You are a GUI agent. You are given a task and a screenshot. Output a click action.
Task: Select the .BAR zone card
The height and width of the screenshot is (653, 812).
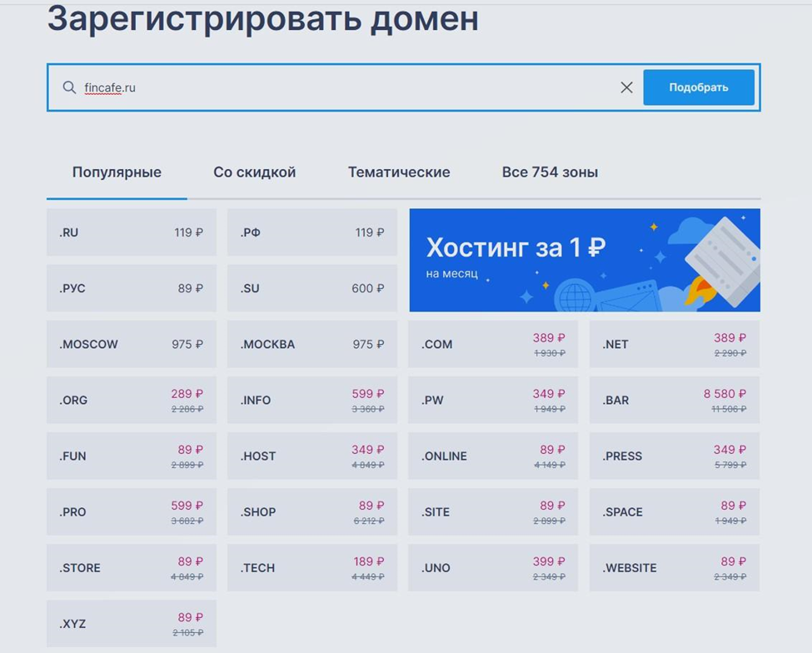click(x=675, y=401)
